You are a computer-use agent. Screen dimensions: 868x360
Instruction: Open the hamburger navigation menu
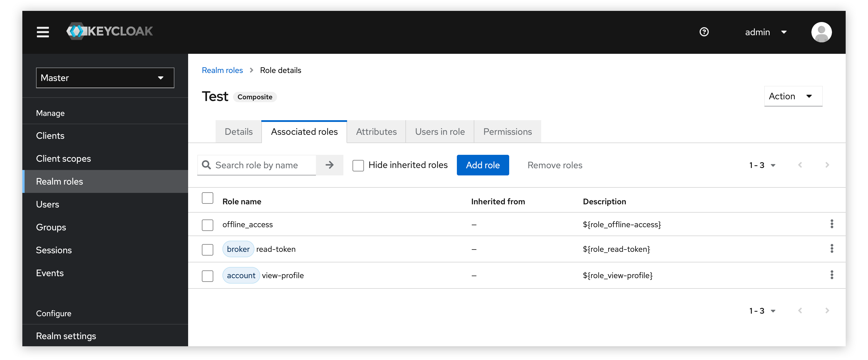[43, 32]
